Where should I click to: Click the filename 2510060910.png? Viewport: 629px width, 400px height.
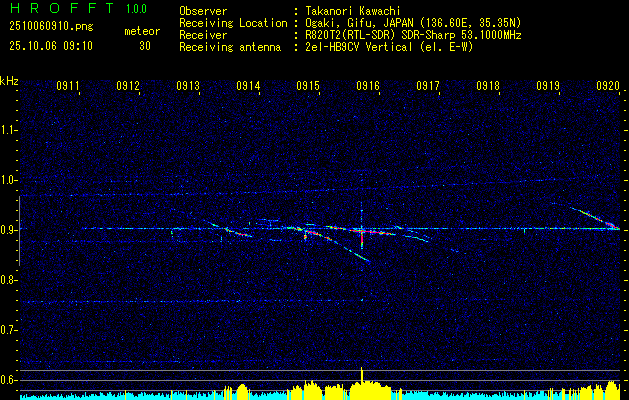[51, 27]
